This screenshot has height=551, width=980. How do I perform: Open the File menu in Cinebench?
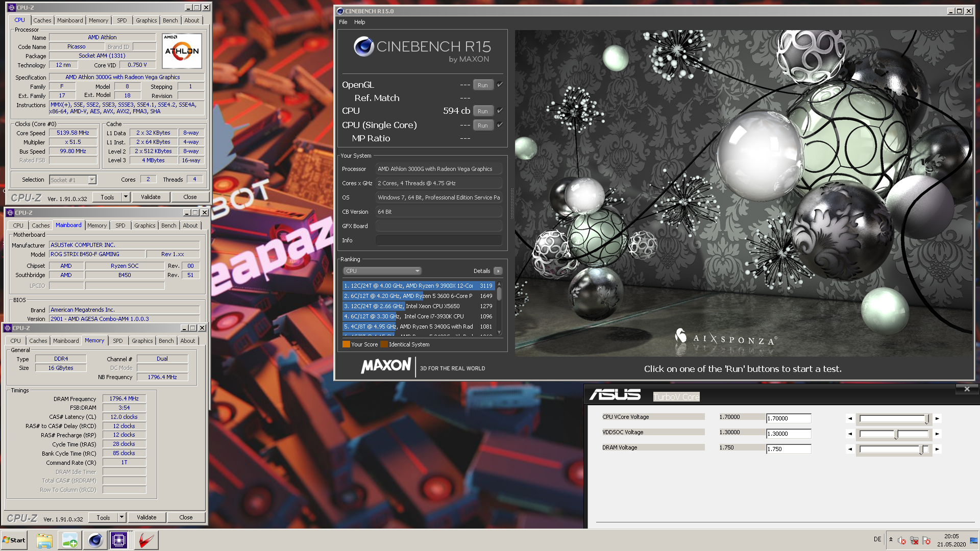tap(343, 22)
